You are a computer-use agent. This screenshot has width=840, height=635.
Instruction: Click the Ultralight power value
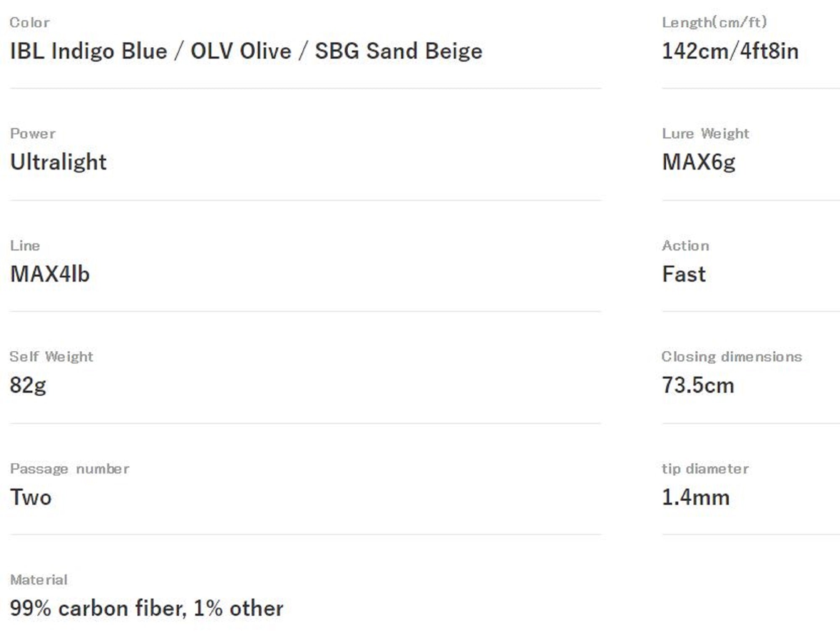pos(58,162)
